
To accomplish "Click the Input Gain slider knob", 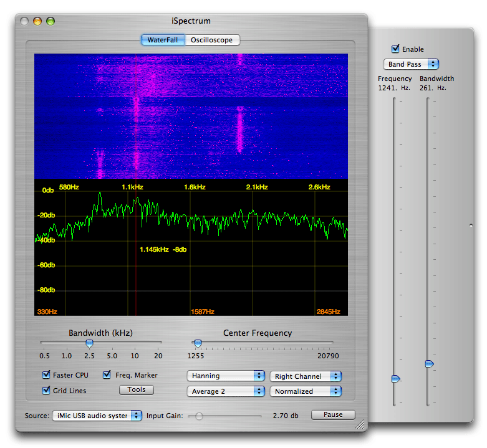I will 199,416.
